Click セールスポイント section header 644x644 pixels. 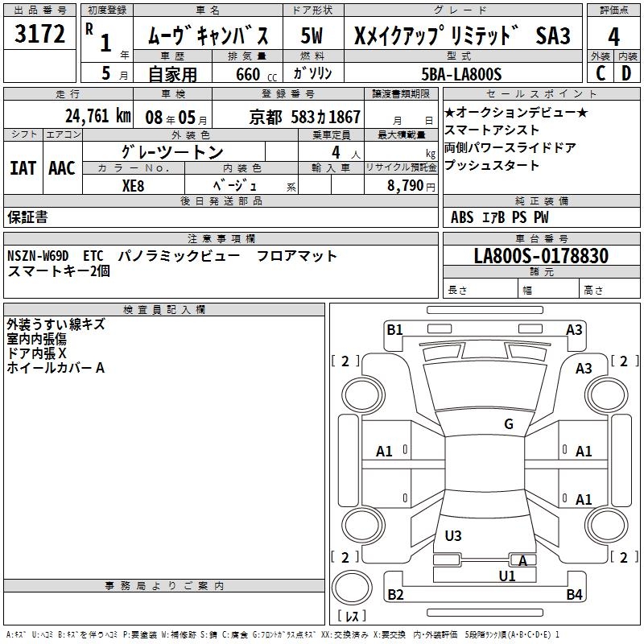click(x=541, y=93)
